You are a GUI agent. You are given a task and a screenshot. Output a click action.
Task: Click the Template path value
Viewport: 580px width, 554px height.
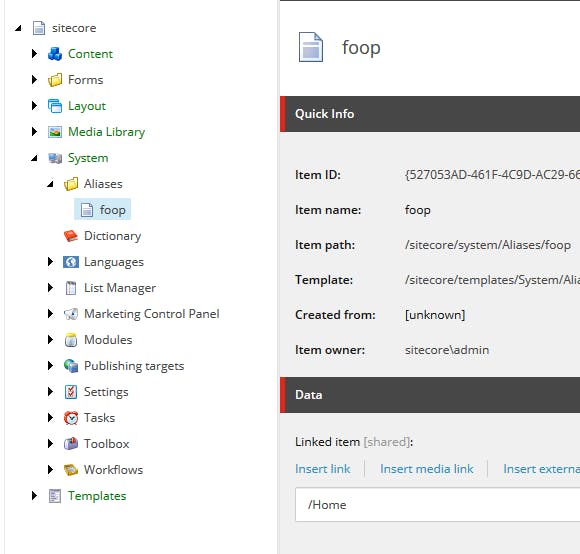492,280
